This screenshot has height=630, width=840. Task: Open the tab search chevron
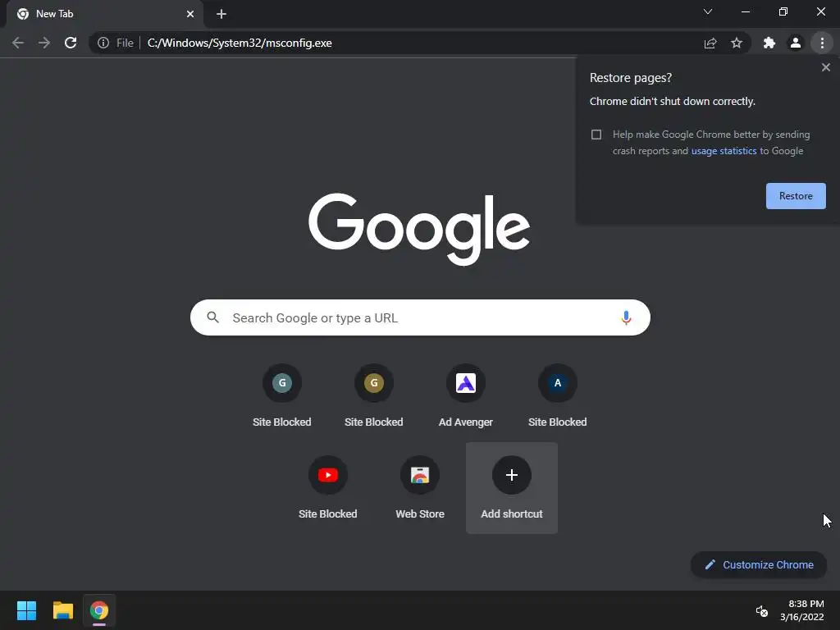708,11
